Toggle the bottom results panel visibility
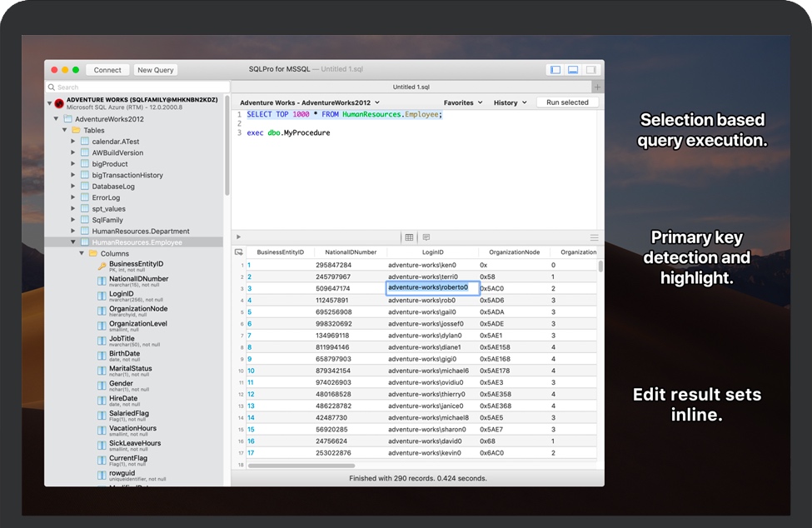 tap(573, 70)
